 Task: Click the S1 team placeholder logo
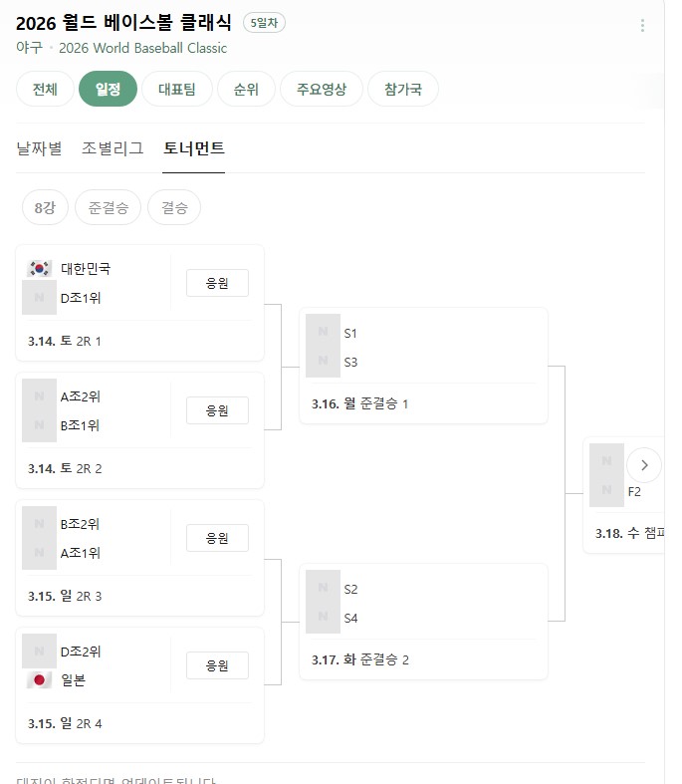tap(323, 333)
